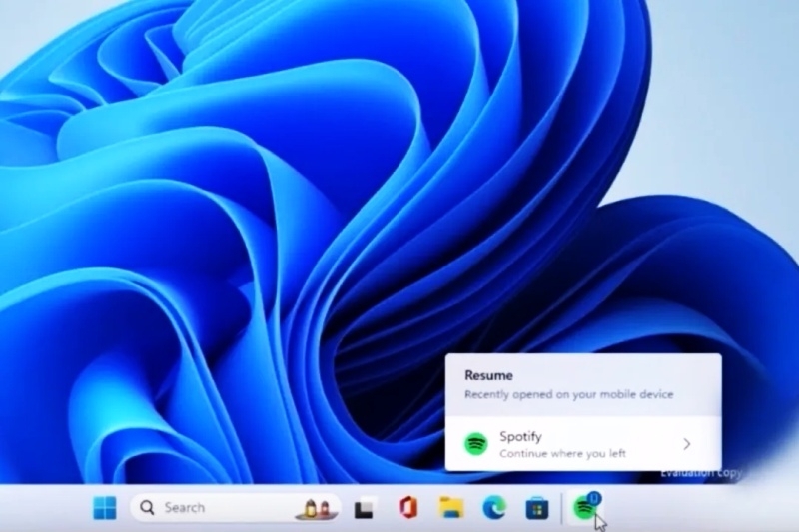Click the Resume heading in the popup

488,376
